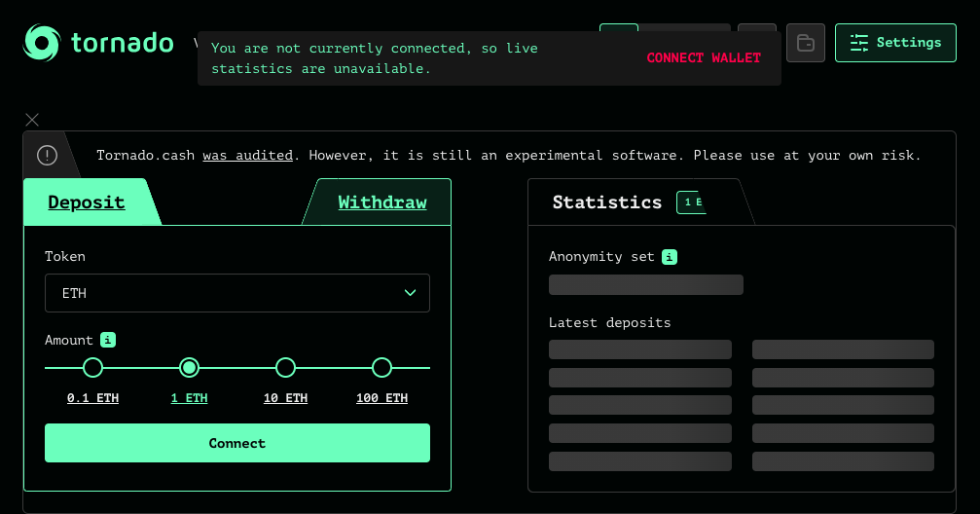This screenshot has width=980, height=514.
Task: Click the 'tornado' brand name text
Action: pyautogui.click(x=123, y=43)
